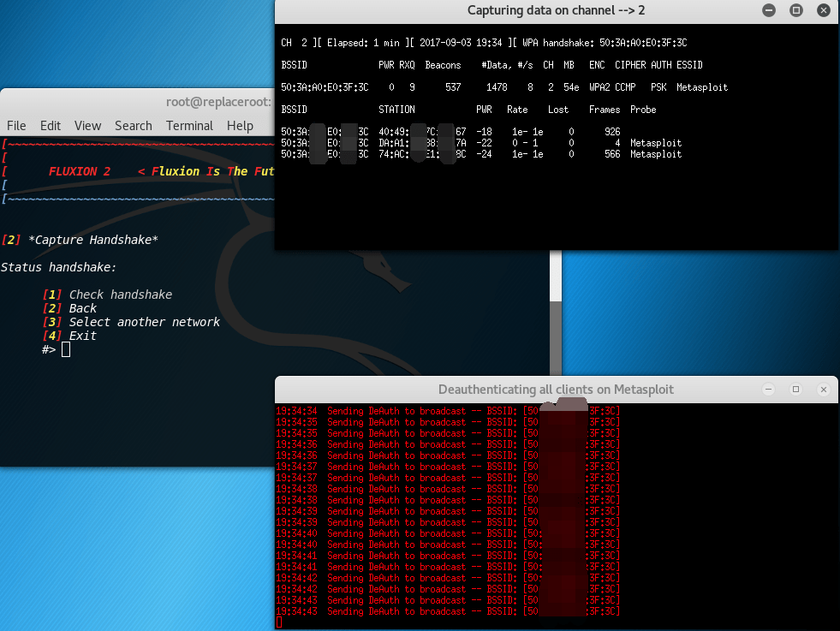
Task: Open the Search menu
Action: (133, 125)
